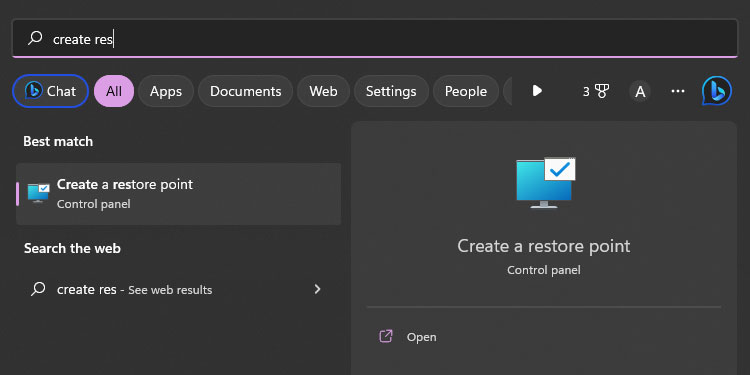This screenshot has width=750, height=375.
Task: Click the "Search the web" heading
Action: 72,248
